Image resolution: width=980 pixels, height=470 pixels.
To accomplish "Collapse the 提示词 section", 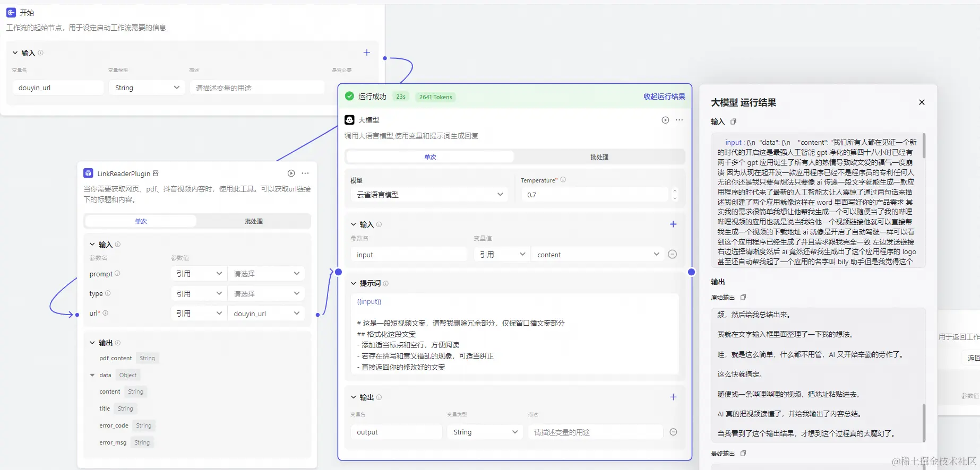I will (x=354, y=284).
